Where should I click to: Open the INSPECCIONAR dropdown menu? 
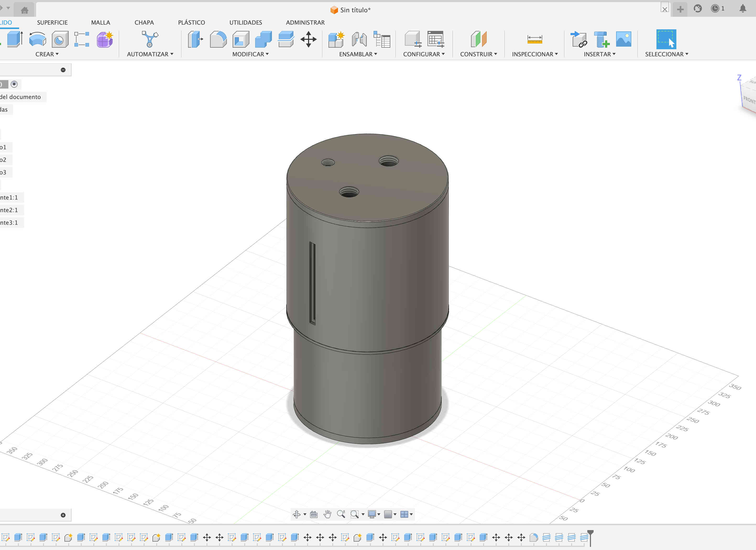pos(535,54)
